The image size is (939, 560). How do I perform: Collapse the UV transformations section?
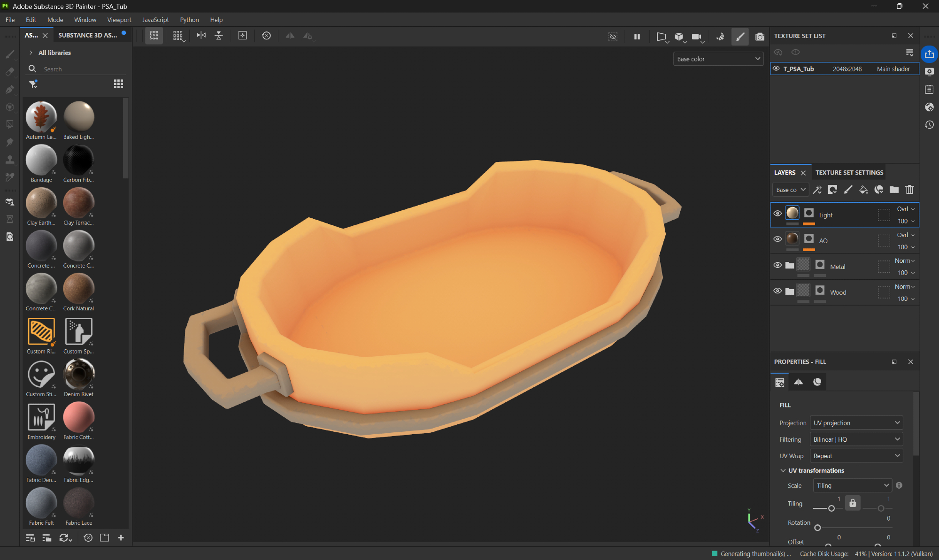pyautogui.click(x=783, y=470)
